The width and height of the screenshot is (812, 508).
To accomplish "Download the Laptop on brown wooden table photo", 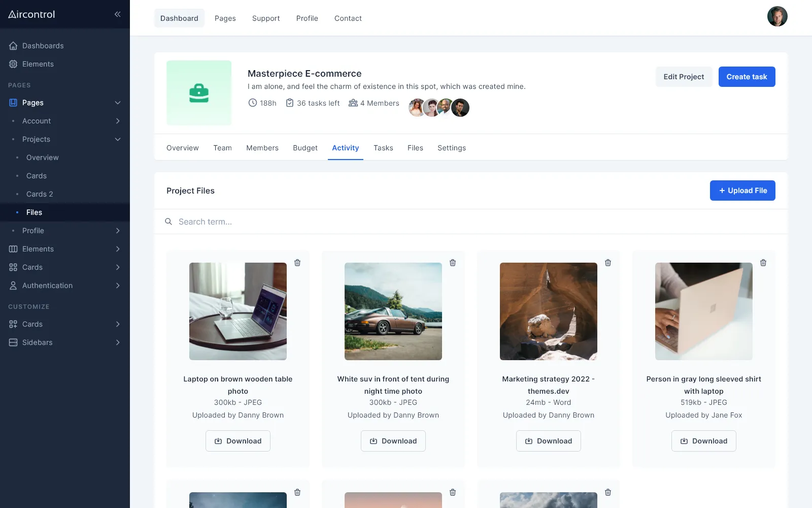I will (x=238, y=441).
